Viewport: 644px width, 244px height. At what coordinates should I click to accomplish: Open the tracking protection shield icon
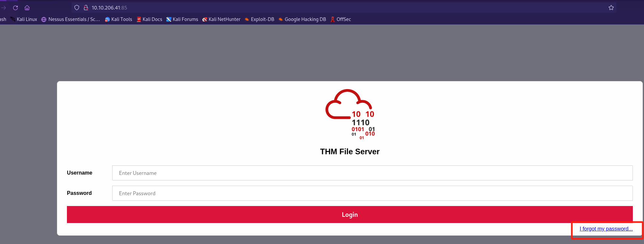[77, 8]
